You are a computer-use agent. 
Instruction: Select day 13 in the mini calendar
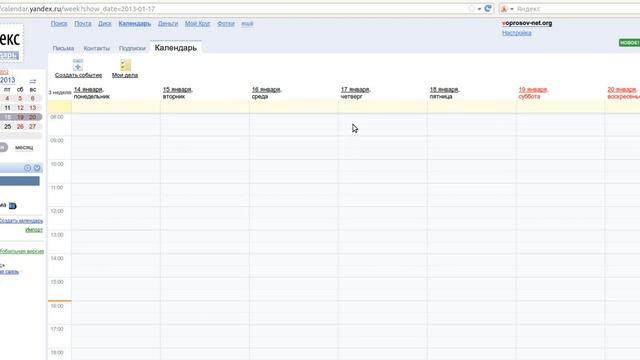pyautogui.click(x=33, y=108)
